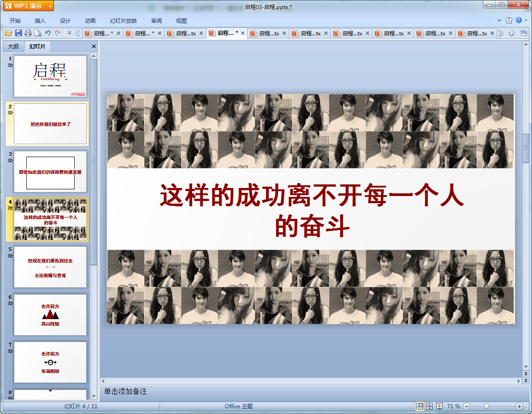The width and height of the screenshot is (532, 414).
Task: Save the presentation with the floppy disk icon
Action: pyautogui.click(x=18, y=33)
